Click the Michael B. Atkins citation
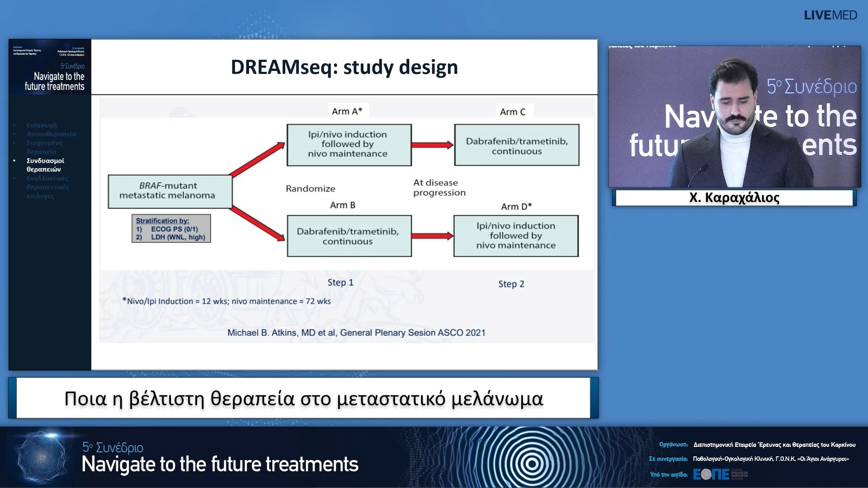 pyautogui.click(x=356, y=333)
